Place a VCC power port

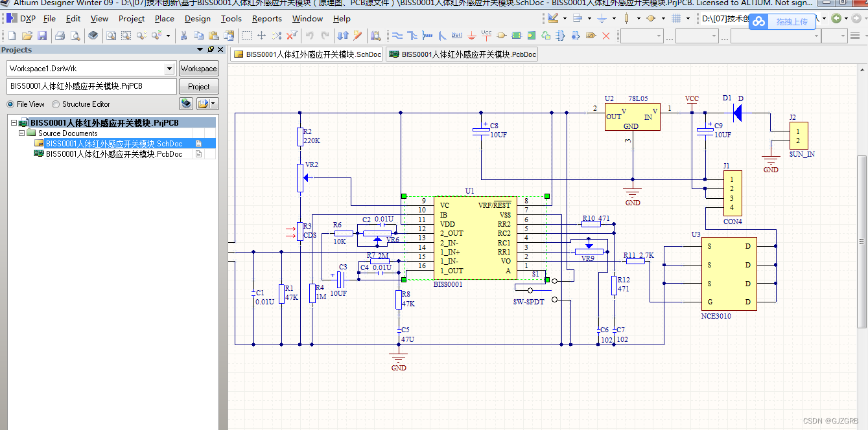[486, 36]
